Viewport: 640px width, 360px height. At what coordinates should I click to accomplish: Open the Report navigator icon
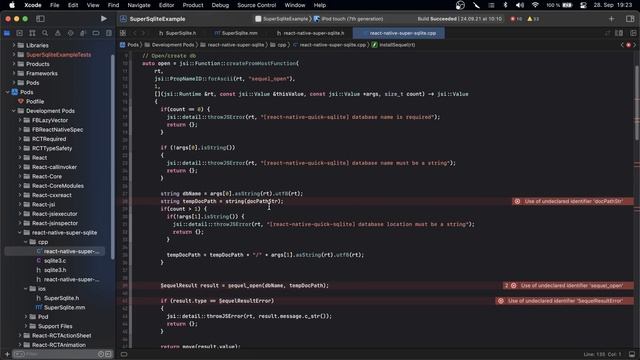pyautogui.click(x=109, y=33)
